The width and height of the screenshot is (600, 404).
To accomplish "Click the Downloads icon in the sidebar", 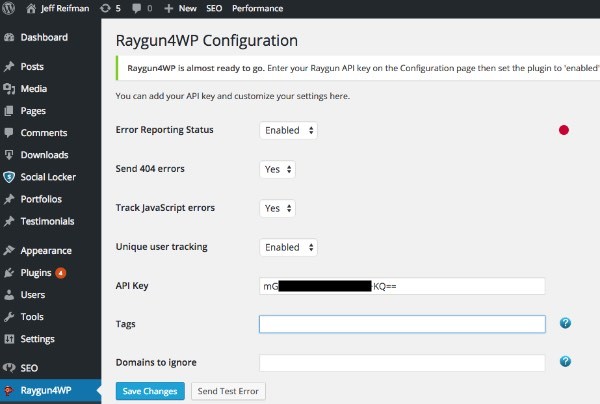I will [x=9, y=155].
